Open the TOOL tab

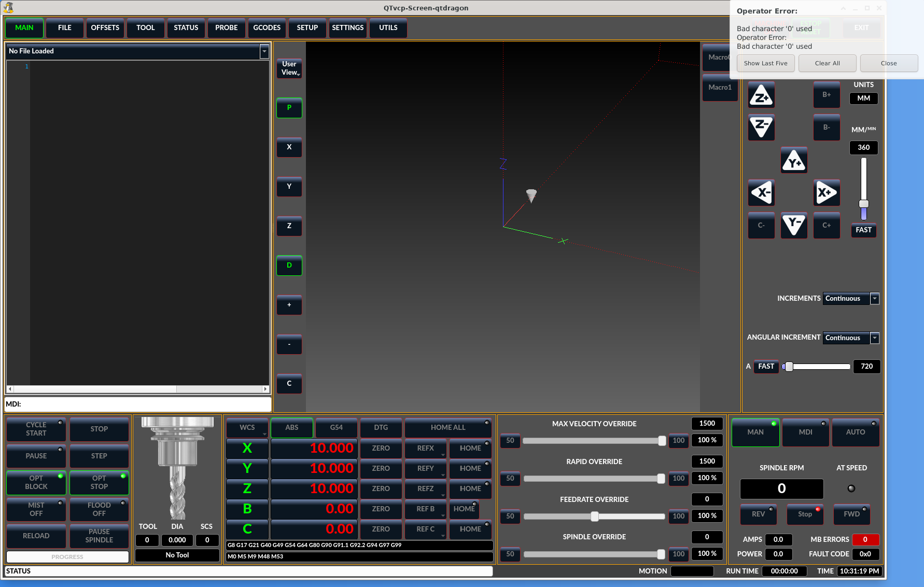point(146,28)
